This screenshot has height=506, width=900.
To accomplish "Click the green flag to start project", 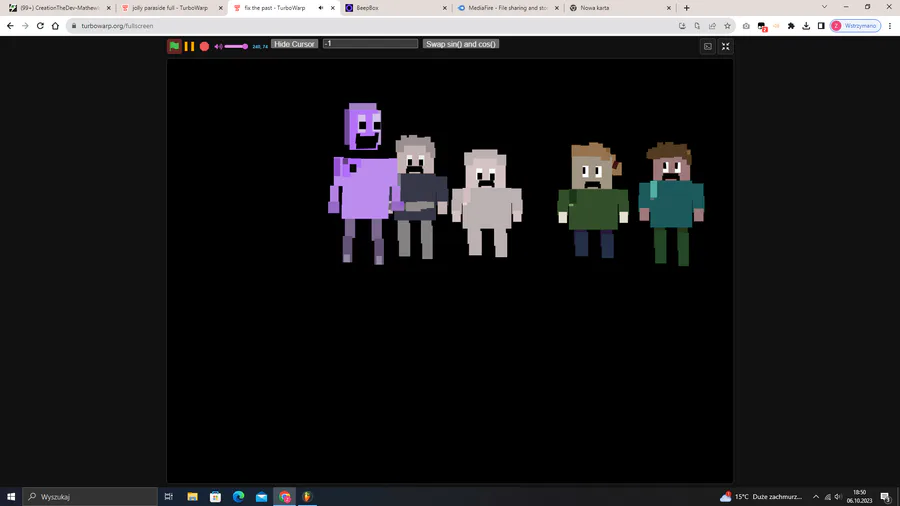I will [x=174, y=46].
